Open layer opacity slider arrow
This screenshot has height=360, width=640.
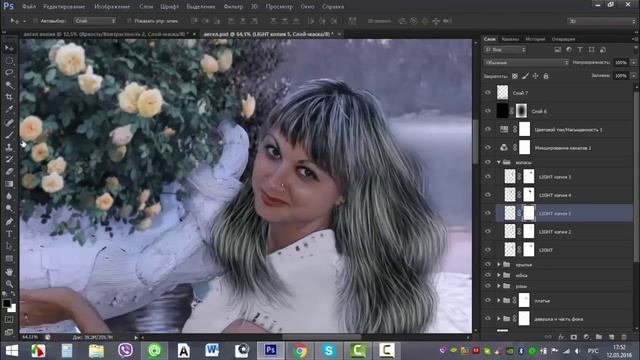pyautogui.click(x=633, y=62)
